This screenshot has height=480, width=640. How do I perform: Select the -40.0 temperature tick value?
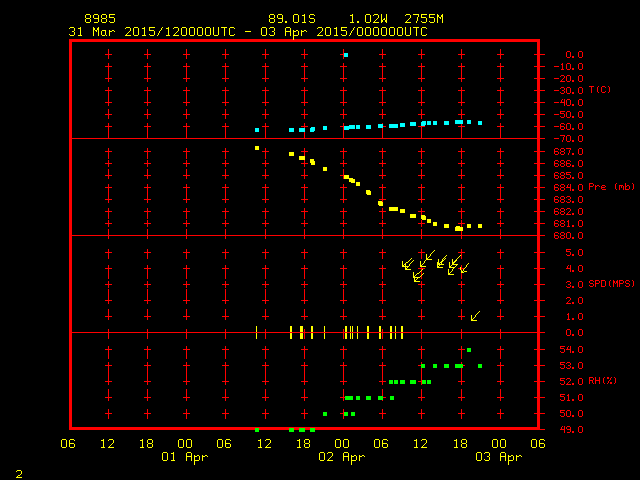tap(568, 102)
